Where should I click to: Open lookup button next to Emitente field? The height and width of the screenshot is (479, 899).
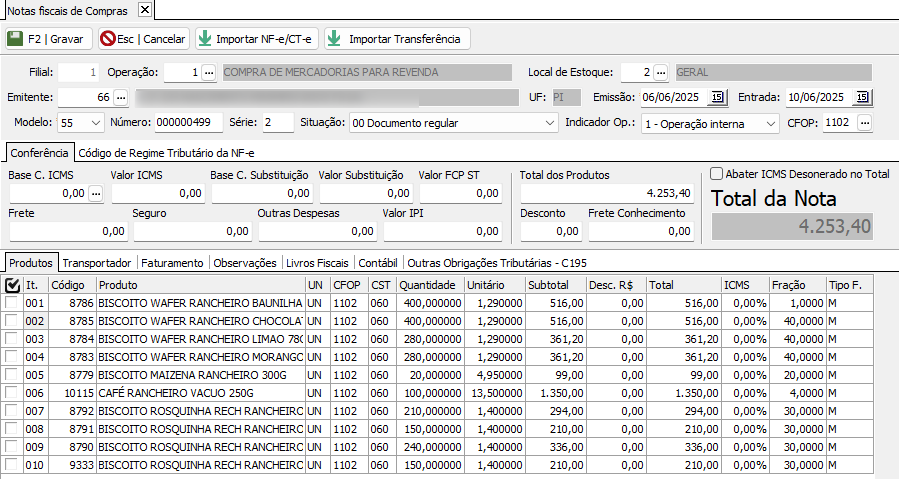tap(120, 97)
